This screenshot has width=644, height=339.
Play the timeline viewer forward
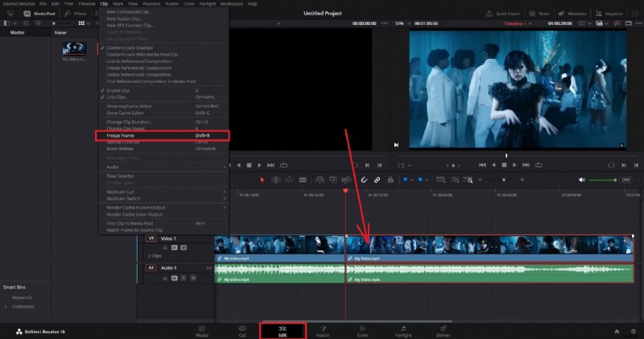pos(514,165)
